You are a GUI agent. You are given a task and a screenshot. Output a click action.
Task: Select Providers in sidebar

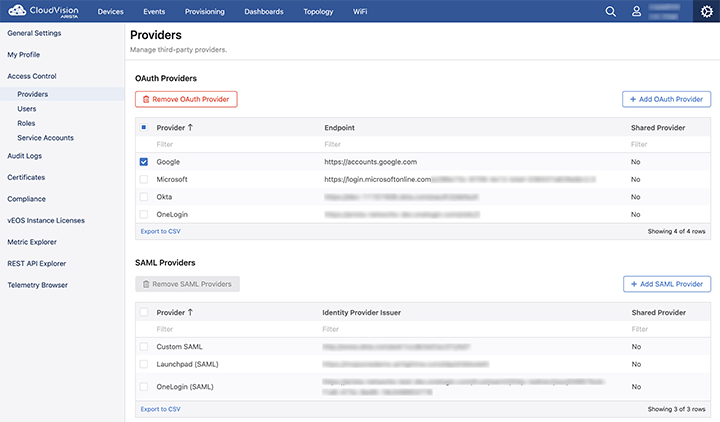[33, 94]
